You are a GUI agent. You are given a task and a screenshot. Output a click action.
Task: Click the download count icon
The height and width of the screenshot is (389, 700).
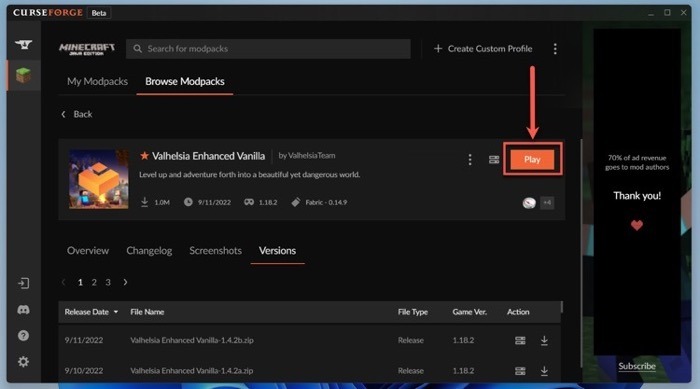point(145,202)
